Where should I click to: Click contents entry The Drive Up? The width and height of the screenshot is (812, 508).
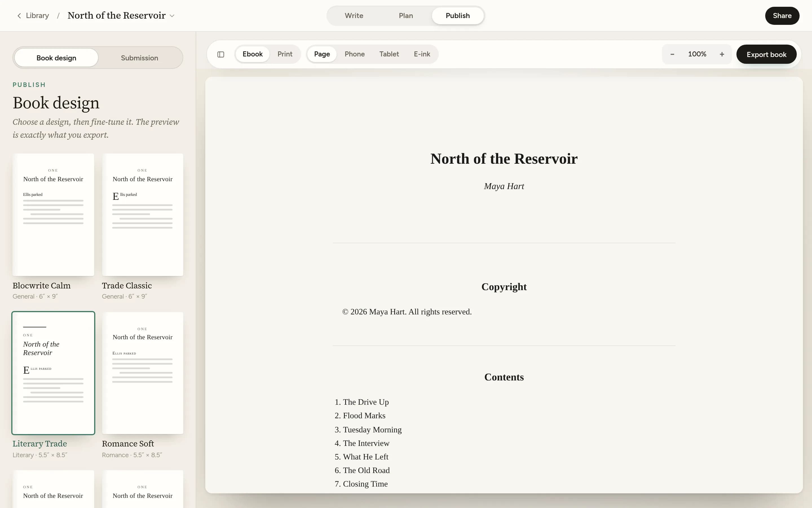[x=365, y=402]
